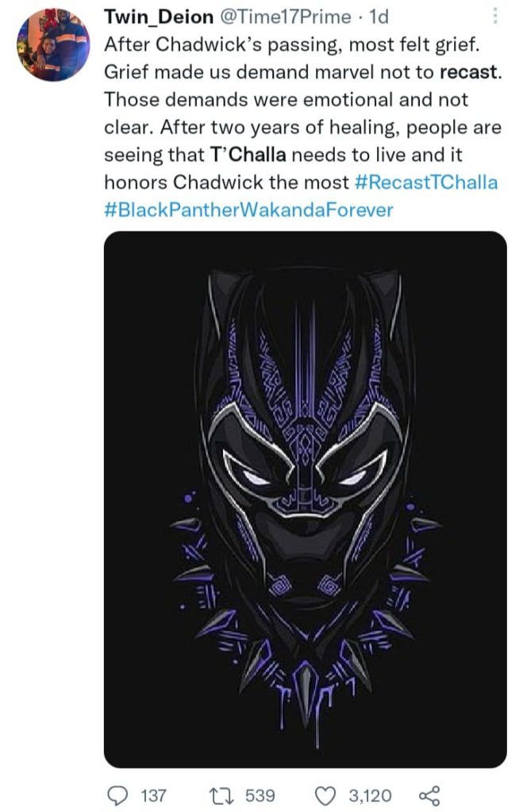Click the 3,120 likes count
The image size is (523, 812).
[x=369, y=795]
